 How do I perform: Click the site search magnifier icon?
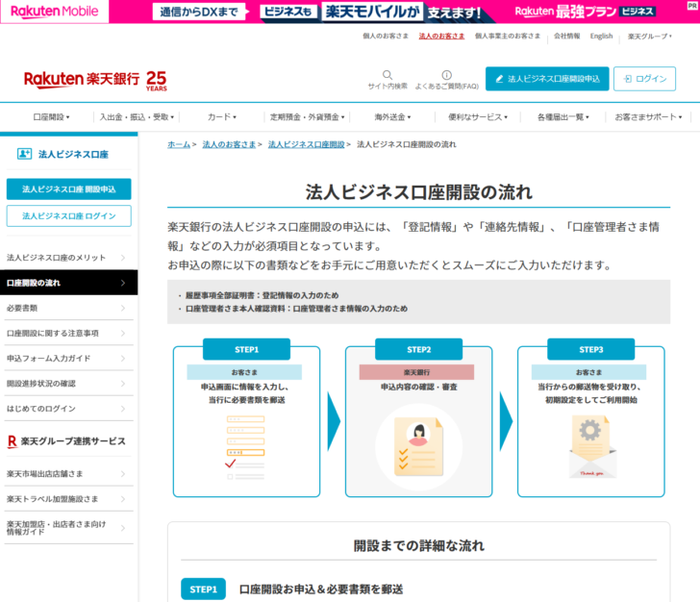tap(387, 75)
